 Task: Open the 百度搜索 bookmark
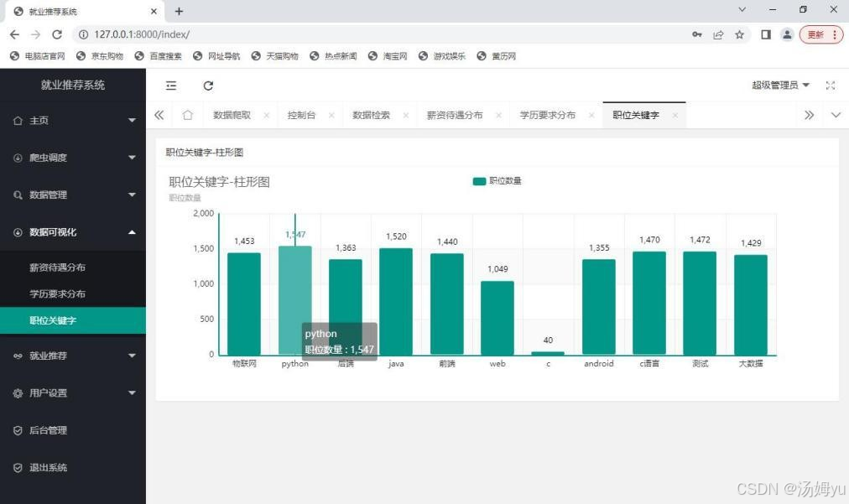159,55
